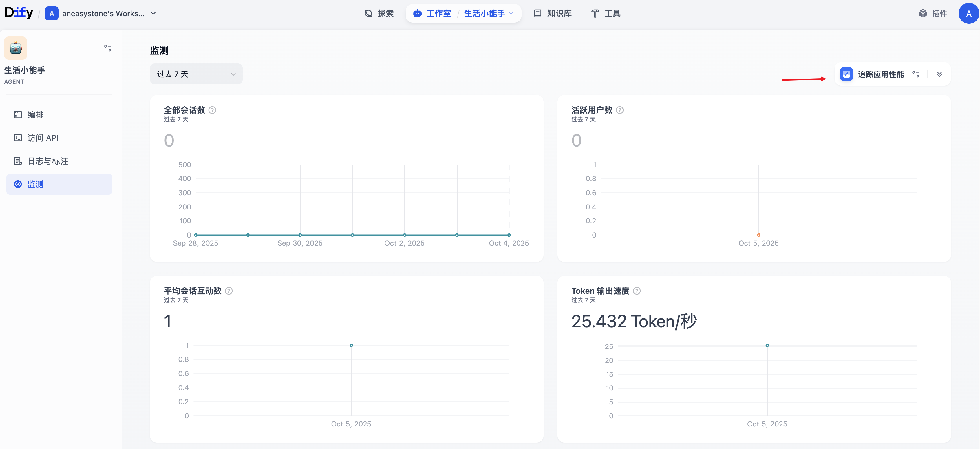
Task: Select 日志与标注 in the sidebar
Action: (47, 161)
